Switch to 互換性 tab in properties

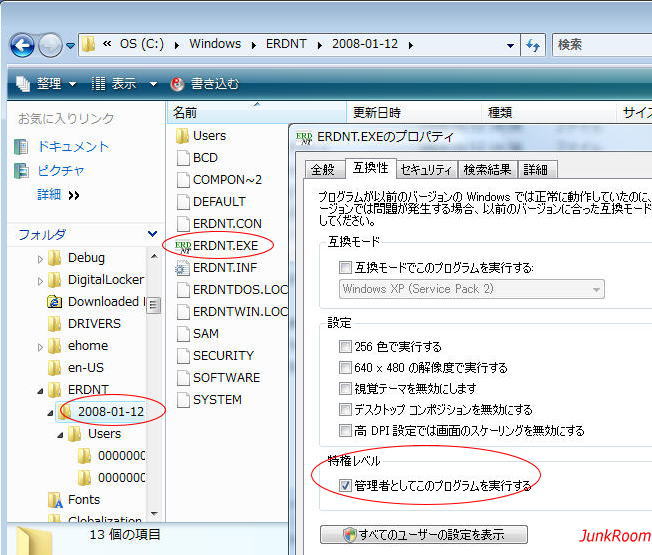370,168
